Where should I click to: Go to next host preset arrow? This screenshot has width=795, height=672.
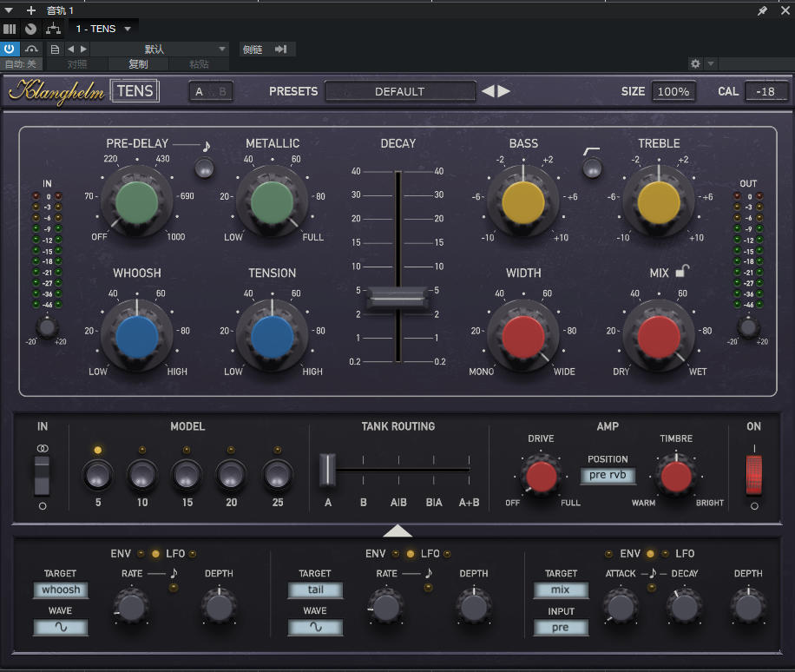pyautogui.click(x=83, y=49)
